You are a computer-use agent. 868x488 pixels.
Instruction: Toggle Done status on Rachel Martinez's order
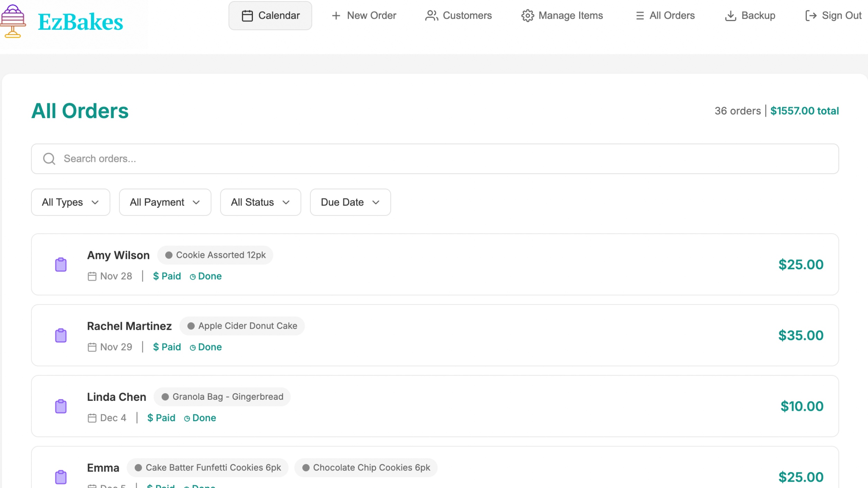(x=205, y=347)
